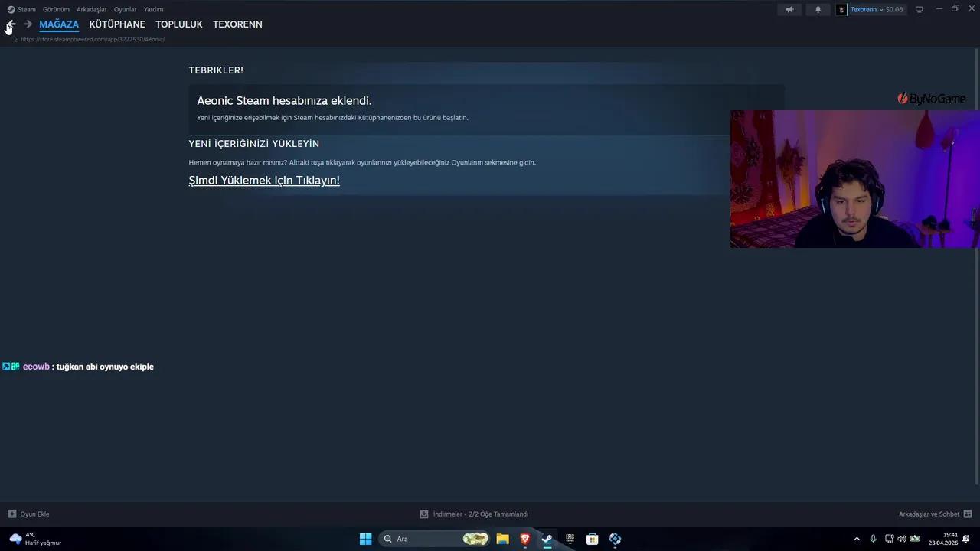The width and height of the screenshot is (980, 551).
Task: Open the Arkadaşlar menu
Action: coord(92,9)
